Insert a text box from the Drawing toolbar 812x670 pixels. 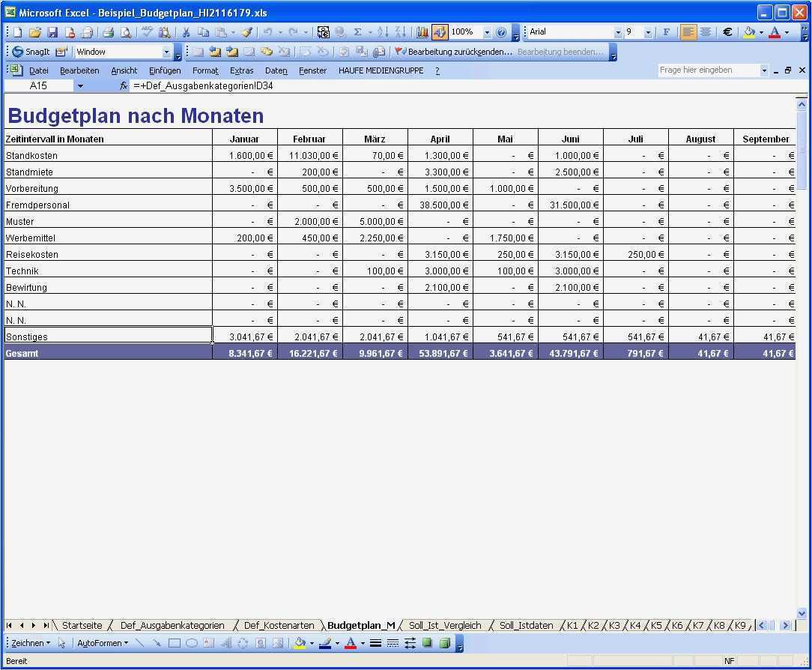click(x=209, y=643)
